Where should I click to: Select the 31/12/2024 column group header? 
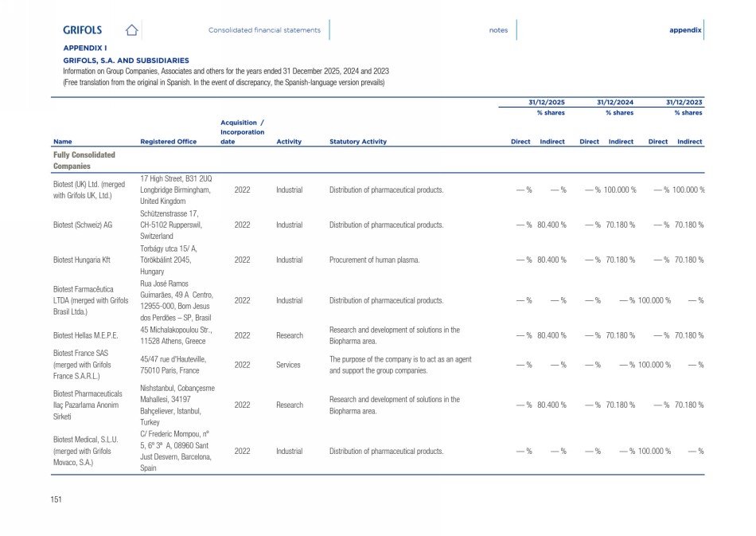[615, 103]
